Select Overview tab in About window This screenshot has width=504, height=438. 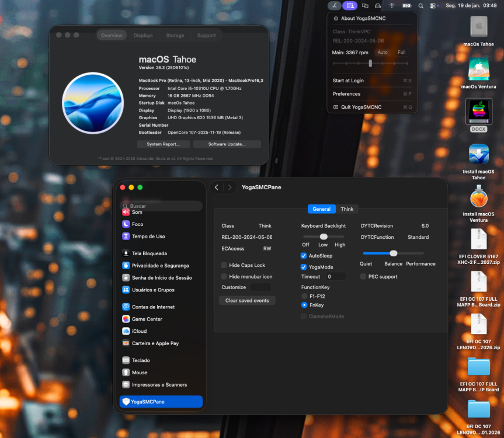[x=112, y=36]
